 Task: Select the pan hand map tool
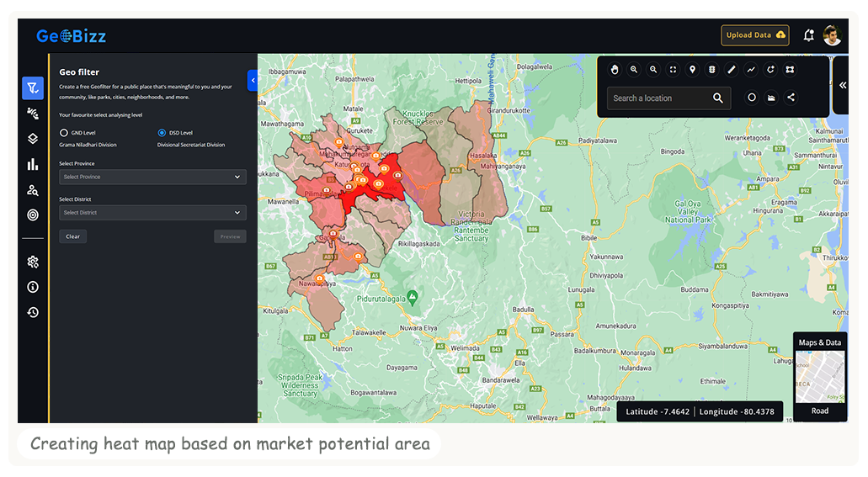615,70
